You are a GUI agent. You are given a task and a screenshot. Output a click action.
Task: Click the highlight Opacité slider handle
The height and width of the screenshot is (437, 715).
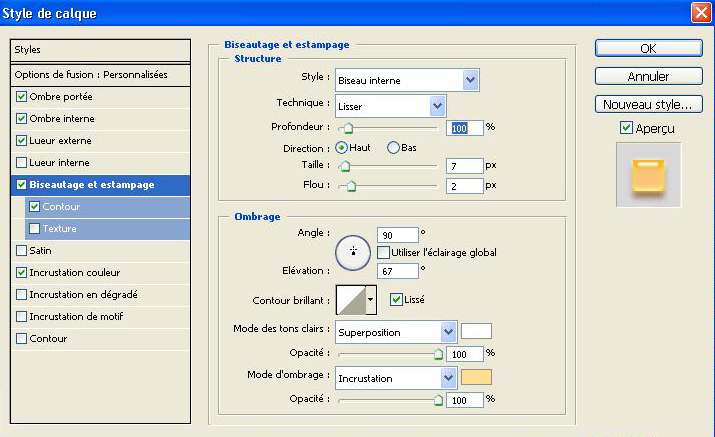coord(438,354)
